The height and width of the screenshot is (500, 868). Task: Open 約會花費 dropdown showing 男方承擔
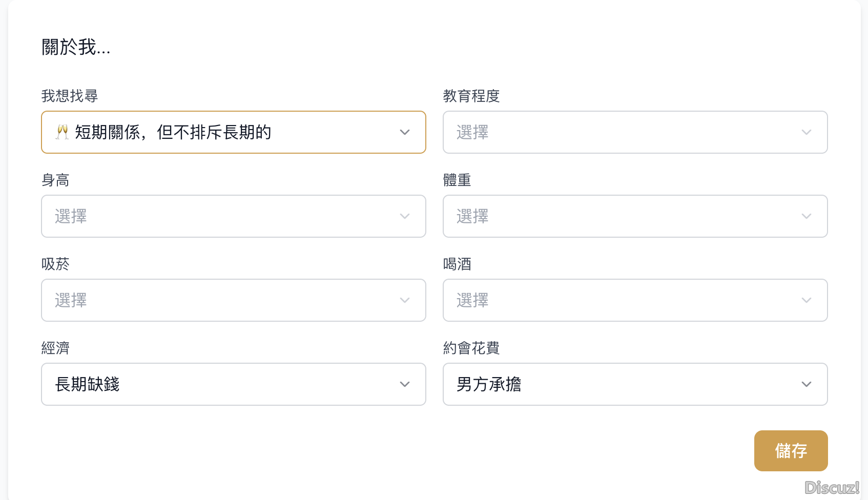pyautogui.click(x=635, y=384)
